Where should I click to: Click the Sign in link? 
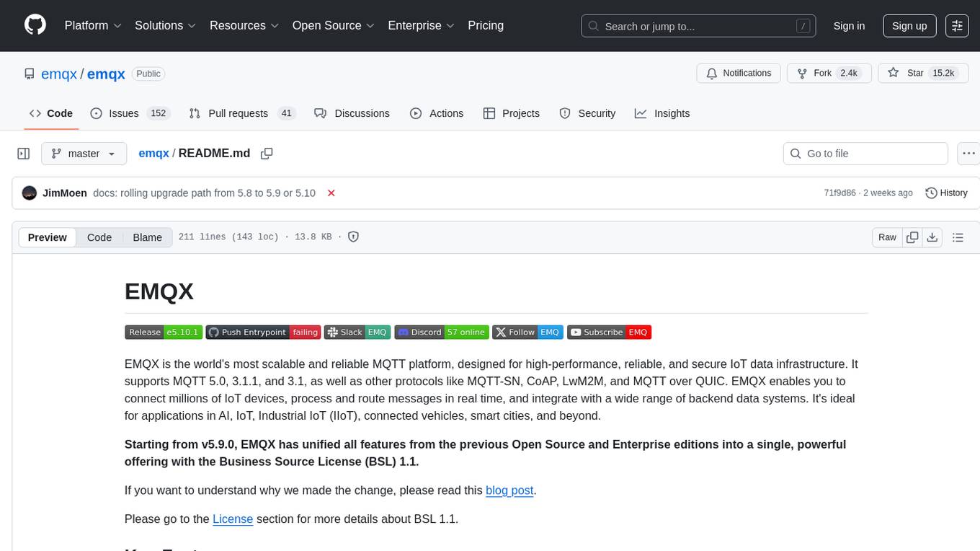849,26
